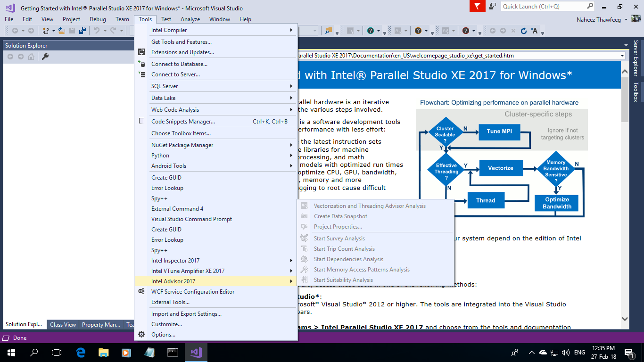Select Intel Advisor 2017 menu item
Screen dimensions: 644x362
click(x=216, y=281)
